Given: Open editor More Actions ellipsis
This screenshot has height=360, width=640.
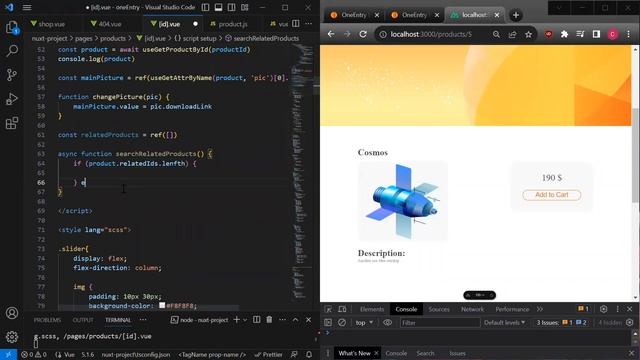Looking at the screenshot, I should (x=309, y=24).
